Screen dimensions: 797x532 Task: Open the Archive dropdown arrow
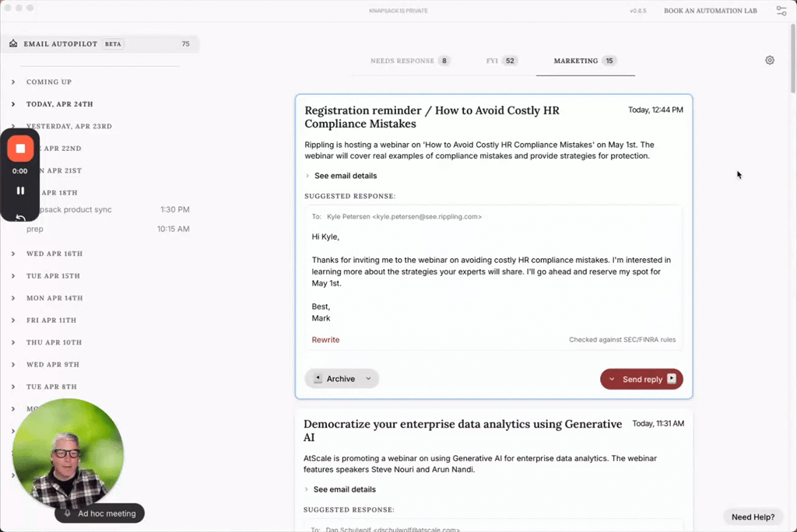pos(368,379)
